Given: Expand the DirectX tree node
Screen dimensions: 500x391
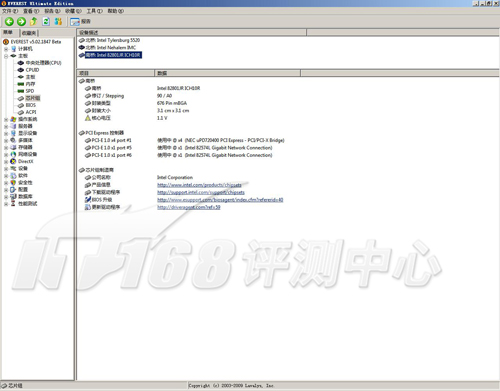Looking at the screenshot, I should point(6,161).
